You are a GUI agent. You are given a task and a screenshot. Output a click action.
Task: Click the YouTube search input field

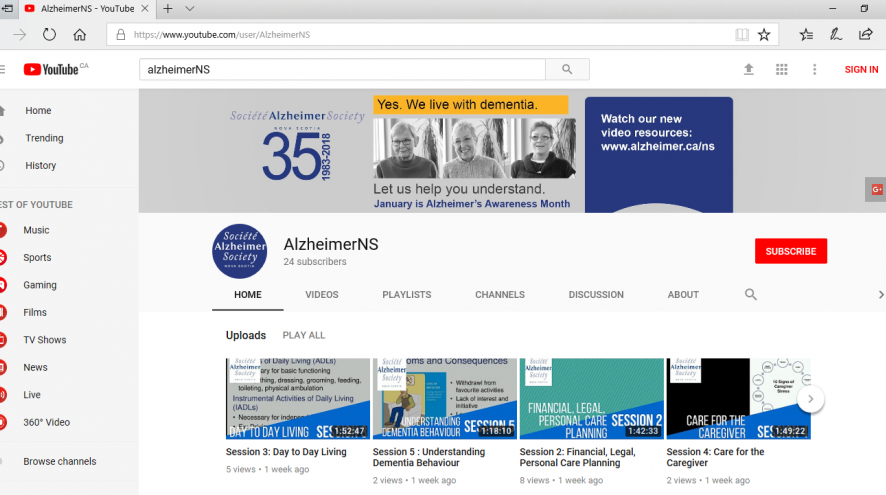[342, 70]
